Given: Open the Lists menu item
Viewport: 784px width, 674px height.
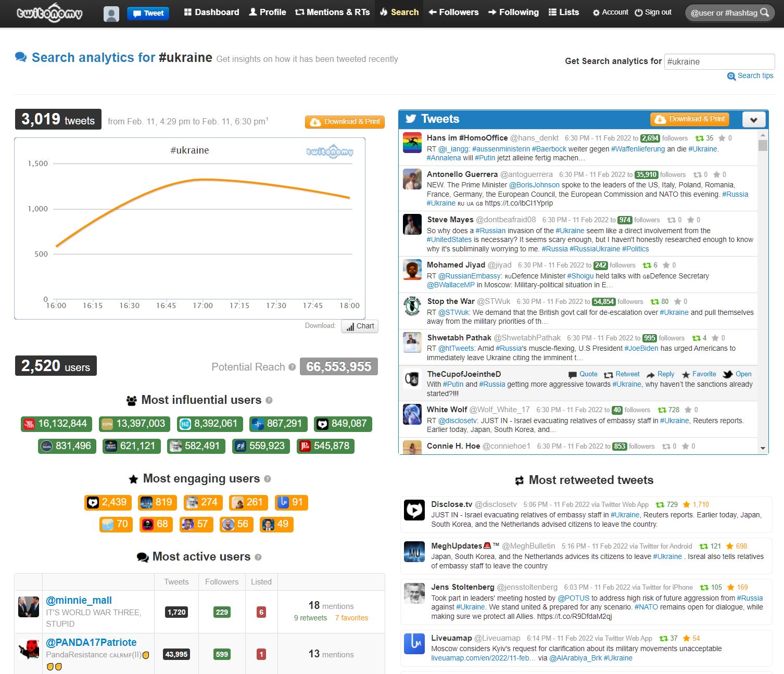Looking at the screenshot, I should [x=564, y=12].
